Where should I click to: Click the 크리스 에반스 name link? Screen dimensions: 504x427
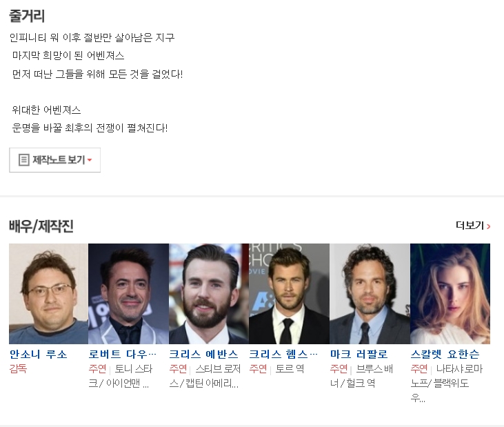click(x=204, y=355)
